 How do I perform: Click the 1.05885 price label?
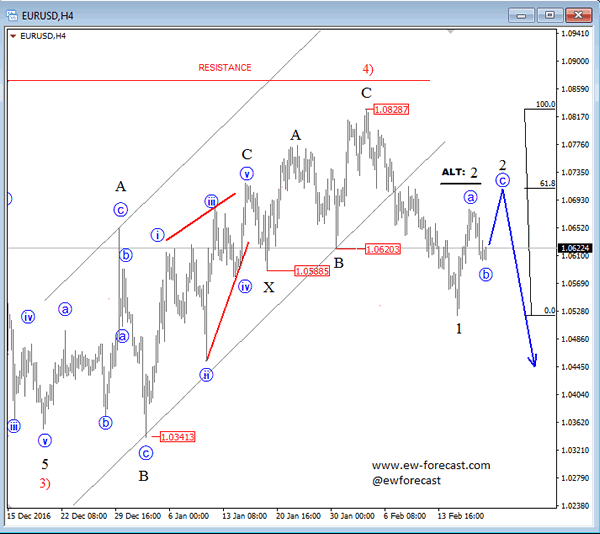pos(312,271)
